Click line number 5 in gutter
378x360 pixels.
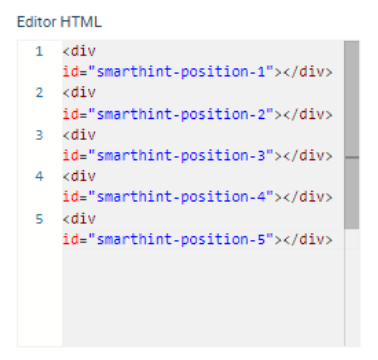click(40, 219)
